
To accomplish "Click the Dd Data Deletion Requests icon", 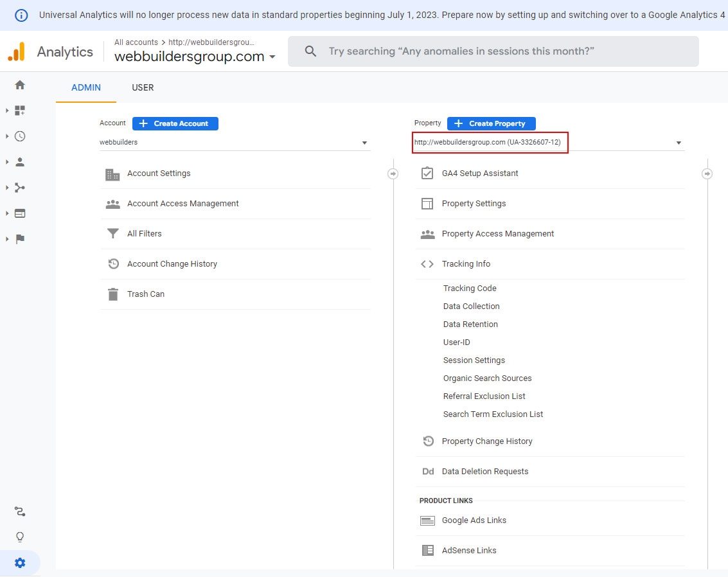I will 428,472.
